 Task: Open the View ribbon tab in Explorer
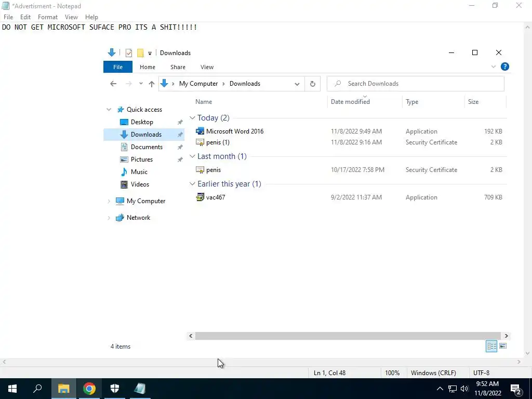(x=207, y=67)
